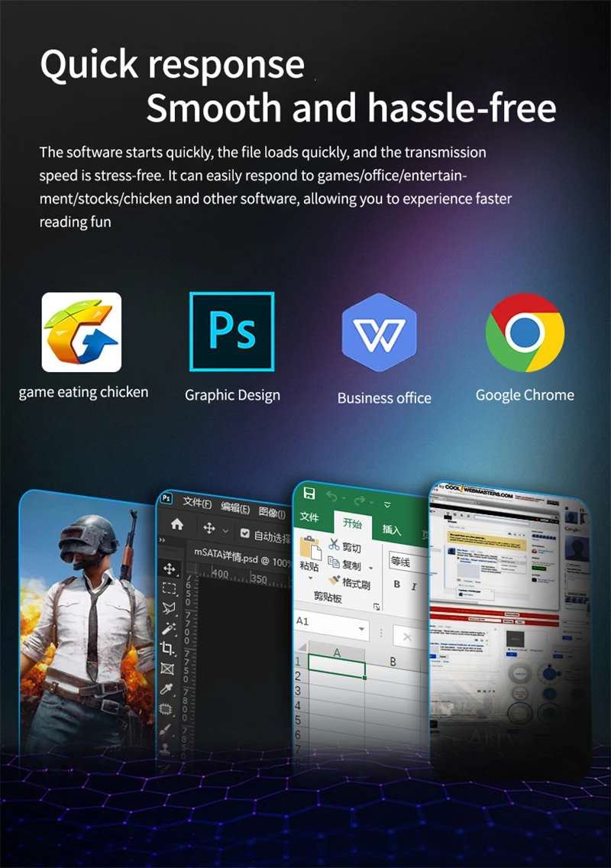Switch to the 插入 tab in Excel

tap(392, 529)
